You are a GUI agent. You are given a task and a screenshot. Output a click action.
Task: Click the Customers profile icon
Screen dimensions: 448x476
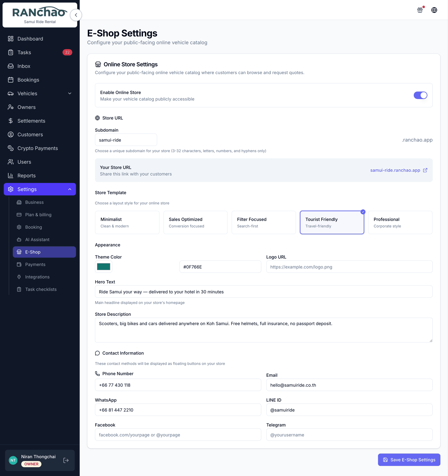pyautogui.click(x=11, y=134)
